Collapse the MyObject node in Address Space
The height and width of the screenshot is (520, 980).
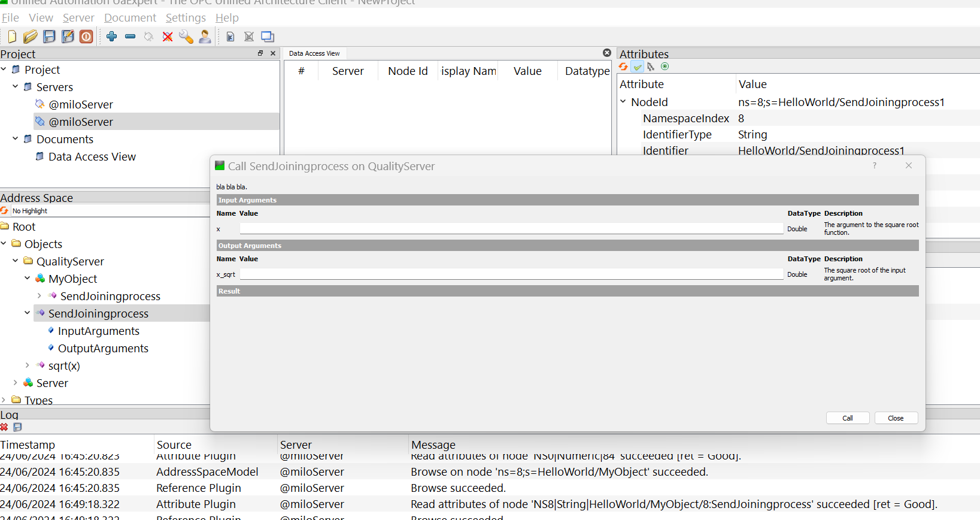(x=27, y=279)
